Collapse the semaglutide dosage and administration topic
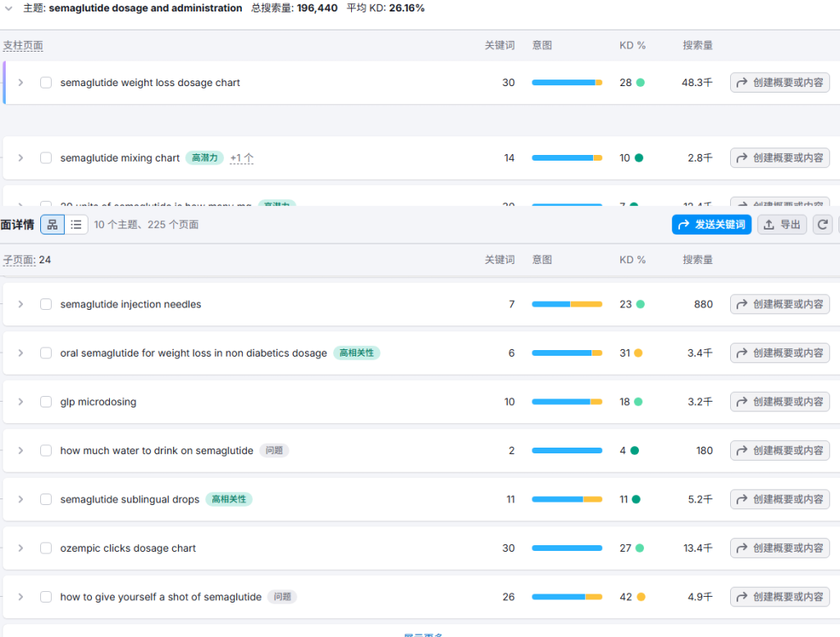 coord(8,8)
